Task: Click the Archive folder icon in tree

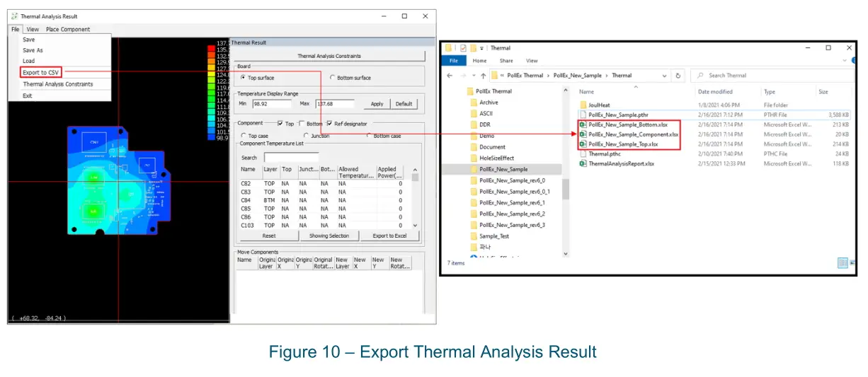Action: [473, 103]
